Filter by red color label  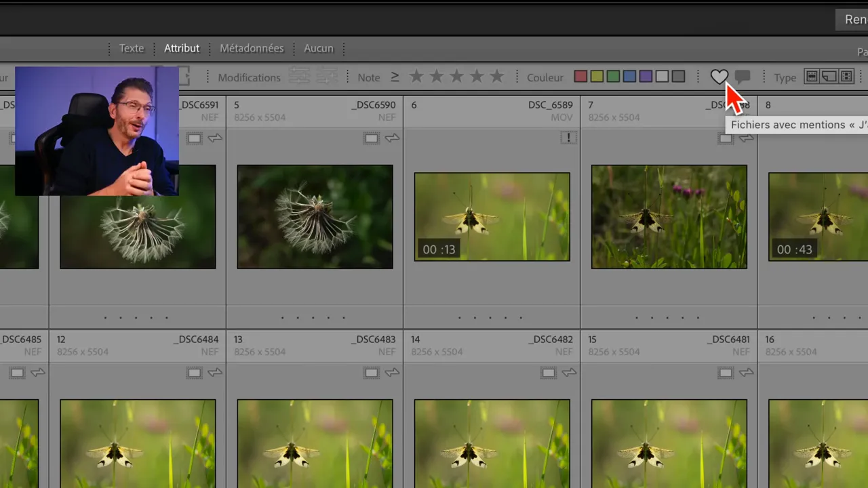[x=580, y=77]
